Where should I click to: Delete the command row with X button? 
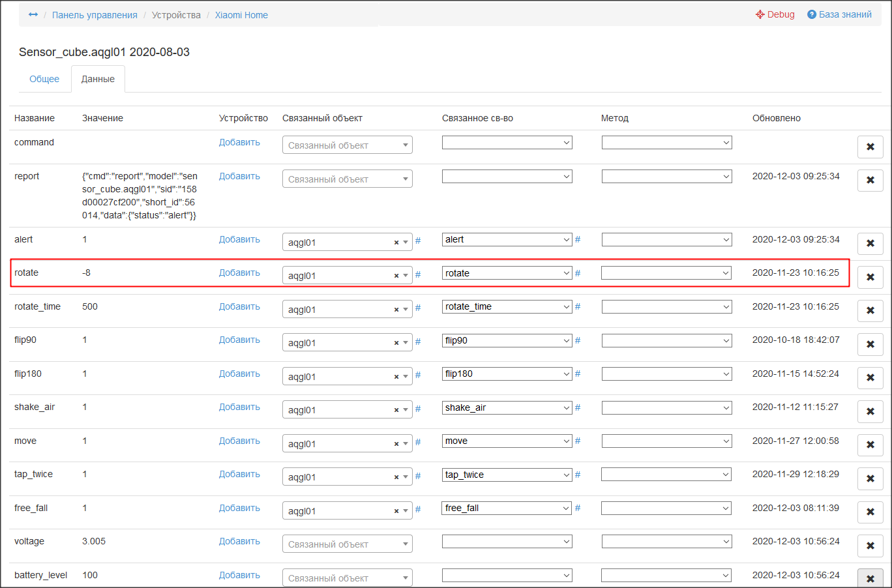[x=870, y=147]
